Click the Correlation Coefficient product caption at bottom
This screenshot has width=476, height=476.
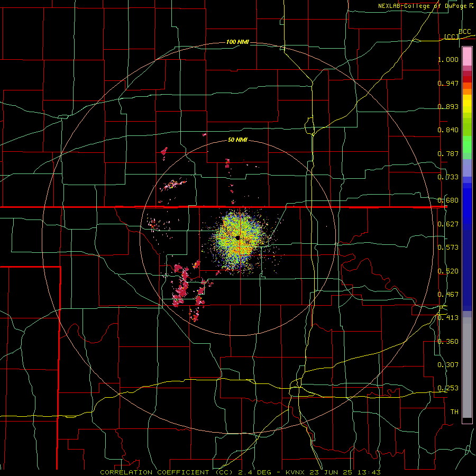click(240, 472)
